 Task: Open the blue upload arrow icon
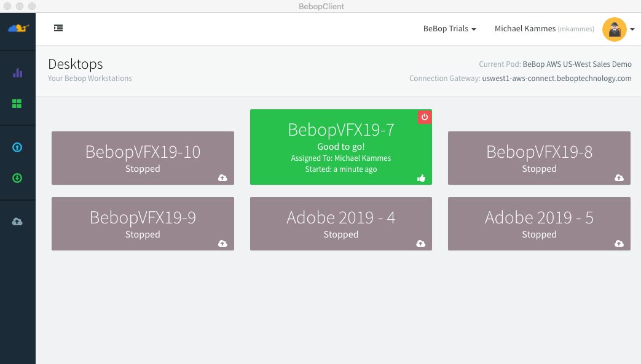point(17,147)
